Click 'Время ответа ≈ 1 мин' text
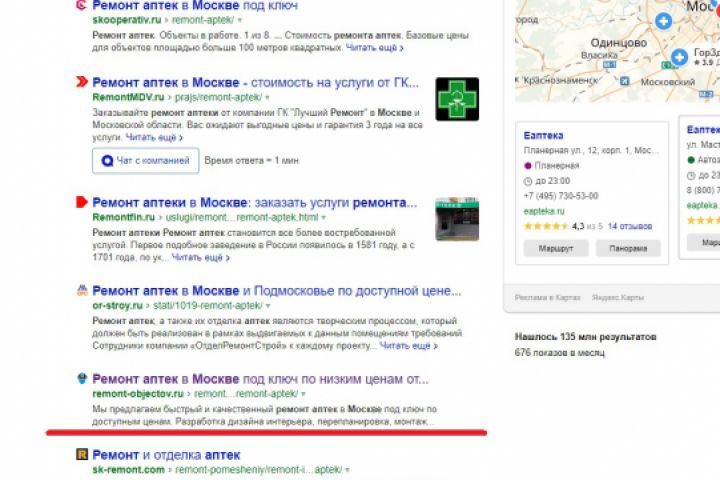The image size is (720, 480). pos(252,161)
